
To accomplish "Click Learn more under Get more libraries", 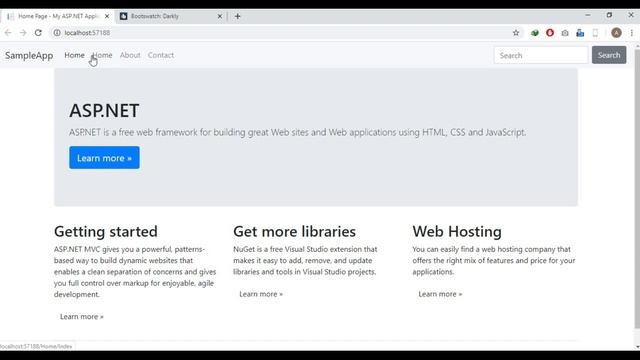I will (261, 294).
